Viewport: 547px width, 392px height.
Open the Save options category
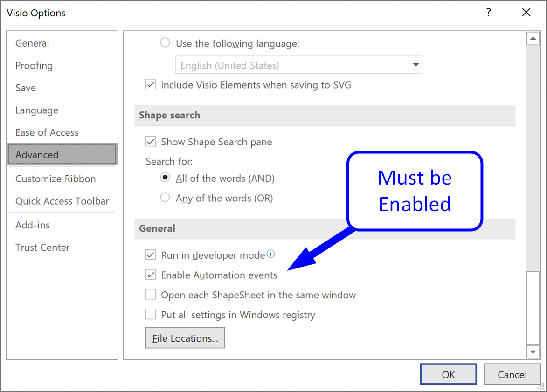pyautogui.click(x=62, y=88)
